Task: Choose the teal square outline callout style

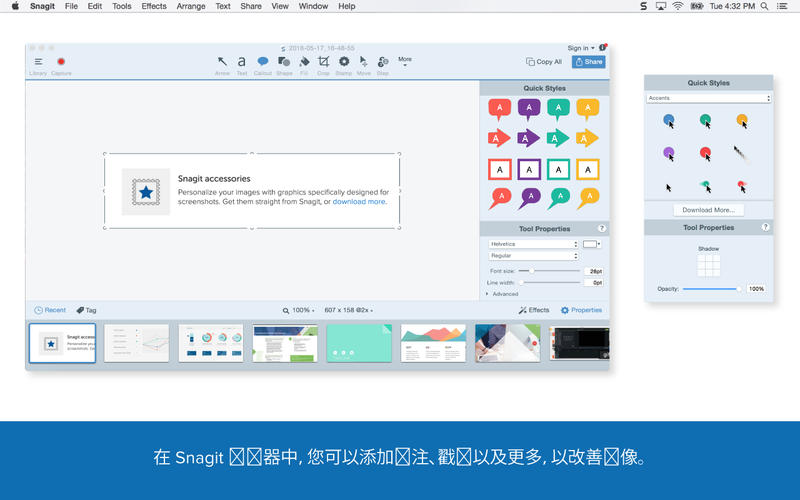Action: pyautogui.click(x=558, y=170)
